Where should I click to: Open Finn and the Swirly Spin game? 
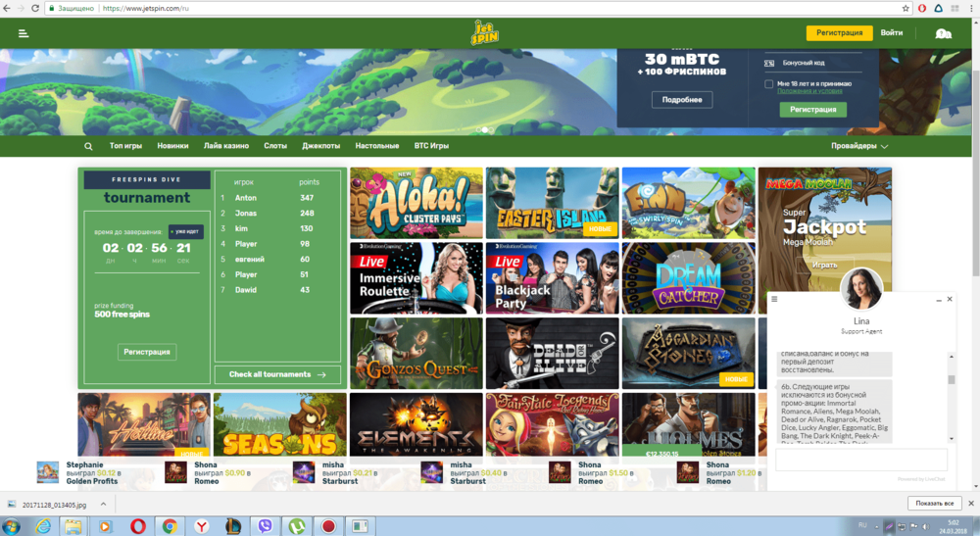(x=689, y=203)
